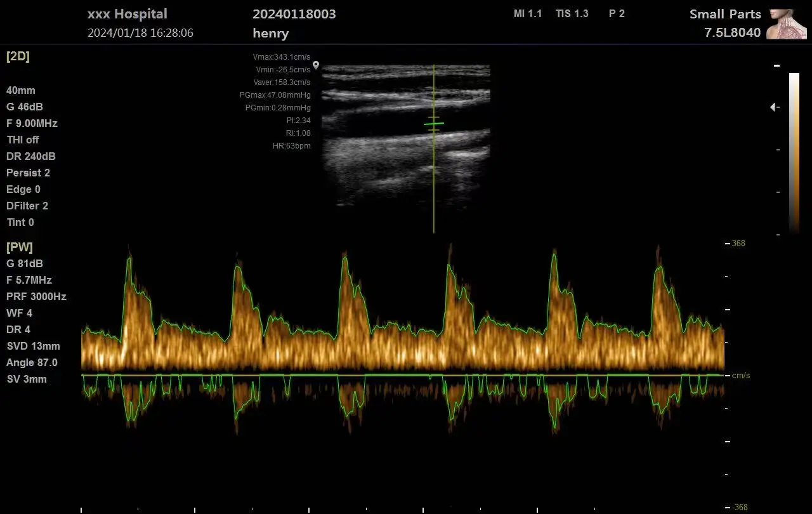Click the SV 3mm parameter
Screen dimensions: 812x514
(x=27, y=379)
